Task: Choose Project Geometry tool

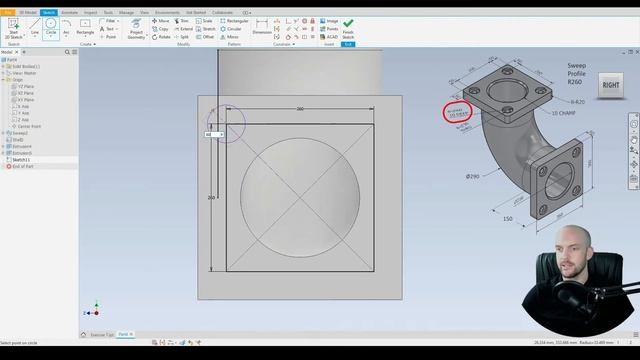Action: tap(136, 29)
